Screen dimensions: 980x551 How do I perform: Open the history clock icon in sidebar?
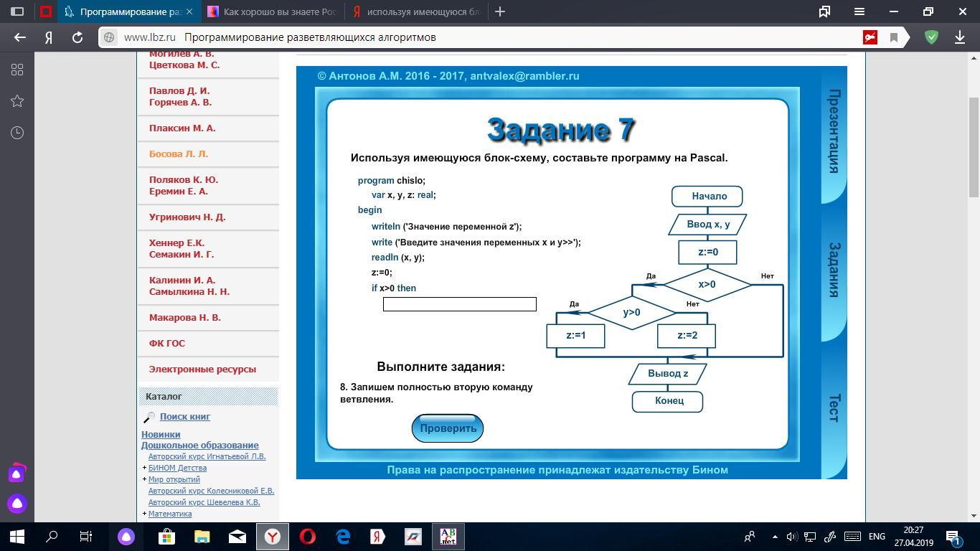click(x=17, y=133)
